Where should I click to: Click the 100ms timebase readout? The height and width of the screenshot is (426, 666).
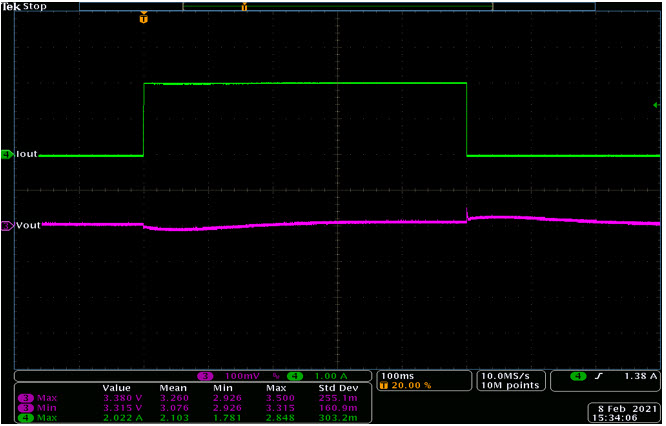(397, 376)
